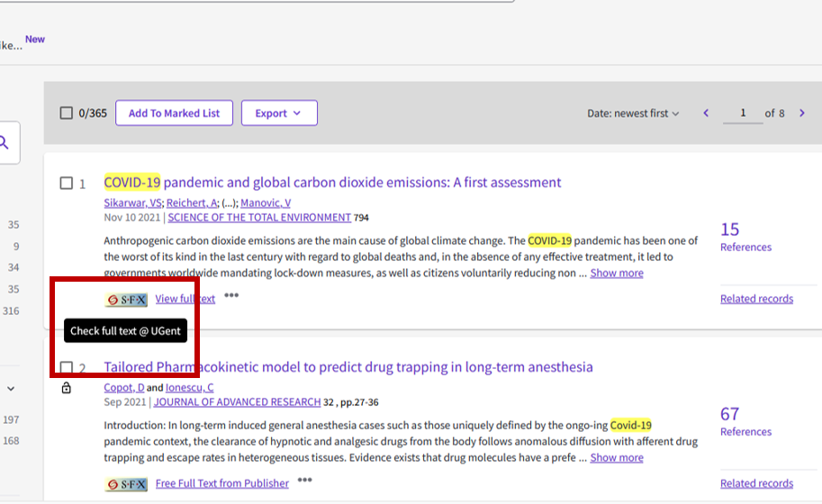Click the Add To Marked List button
Viewport: 822px width, 504px height.
[x=174, y=113]
